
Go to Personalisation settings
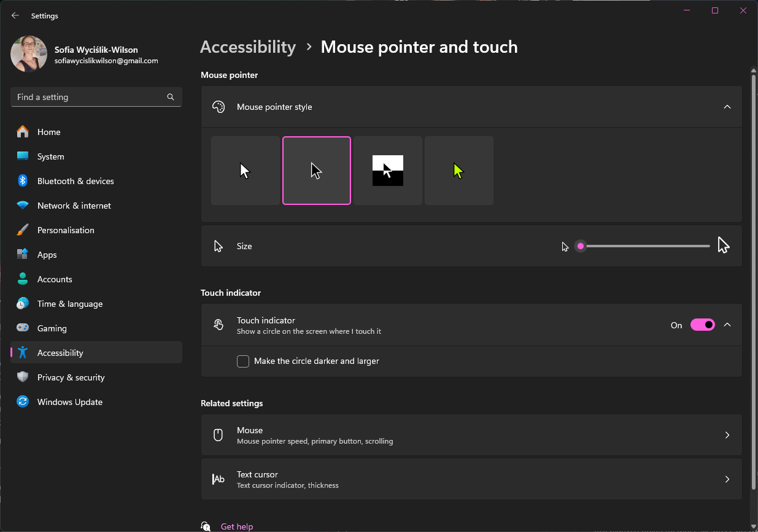[x=66, y=230]
